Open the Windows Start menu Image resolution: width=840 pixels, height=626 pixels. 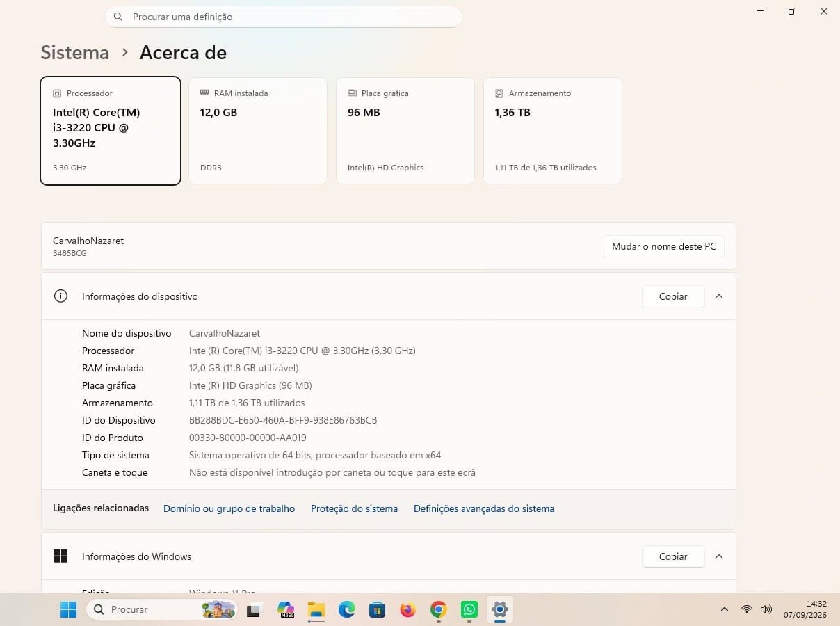pos(68,610)
